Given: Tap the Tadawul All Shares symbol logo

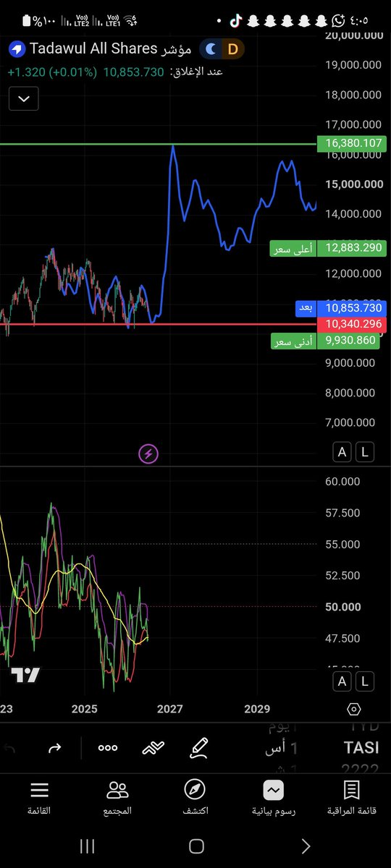Looking at the screenshot, I should click(17, 49).
